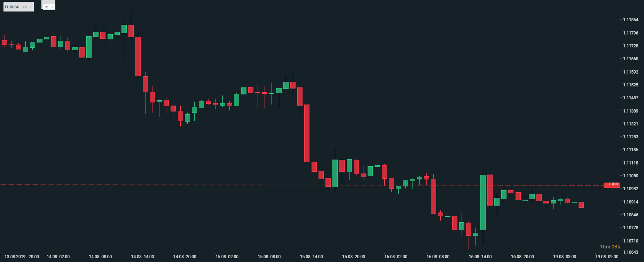Open the EURUSD symbol selector
Screen dimensions: 644x262
click(x=13, y=7)
